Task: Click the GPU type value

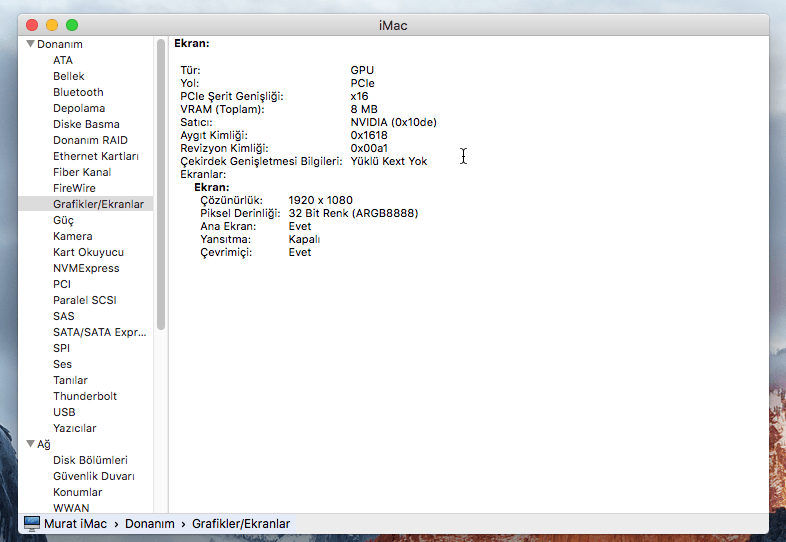Action: pos(362,70)
